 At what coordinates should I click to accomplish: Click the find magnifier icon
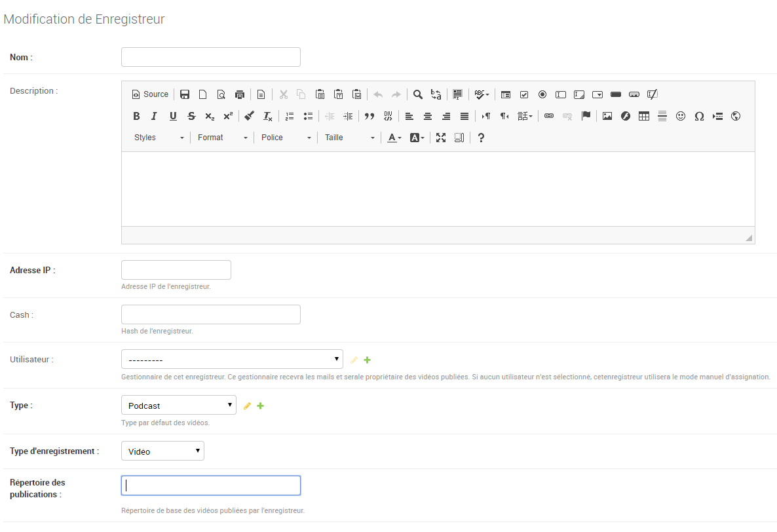[x=417, y=94]
